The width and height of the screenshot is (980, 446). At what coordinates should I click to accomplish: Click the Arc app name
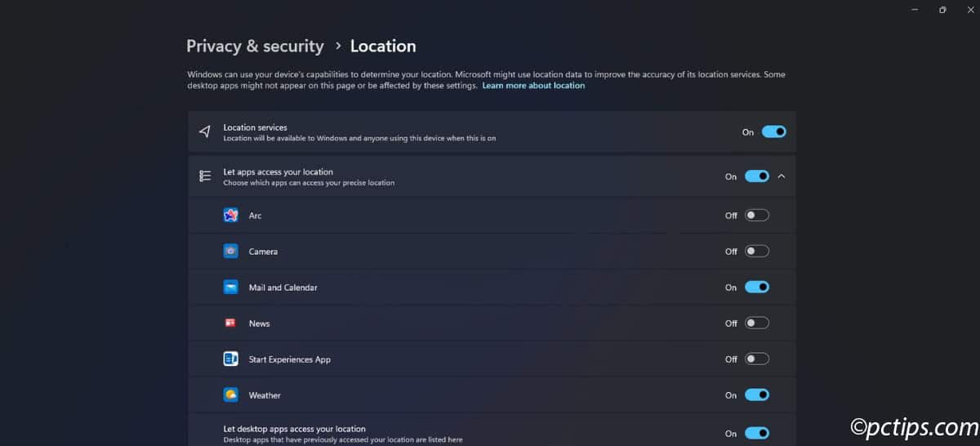click(x=255, y=216)
